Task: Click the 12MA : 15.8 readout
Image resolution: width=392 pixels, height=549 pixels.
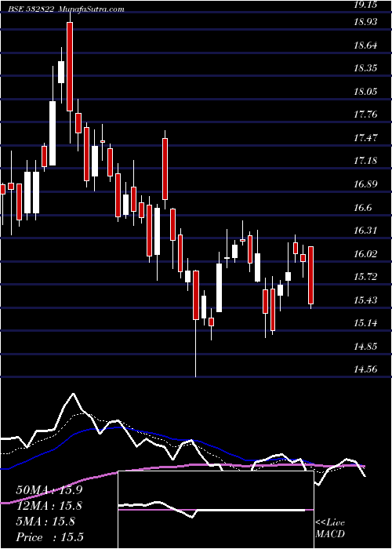Action: click(x=49, y=506)
